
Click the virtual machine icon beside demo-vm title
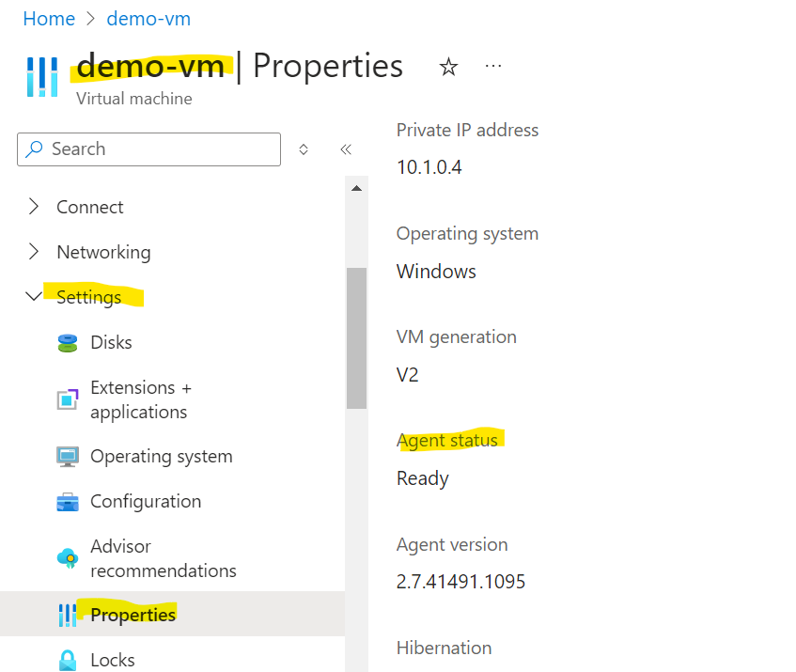point(41,76)
